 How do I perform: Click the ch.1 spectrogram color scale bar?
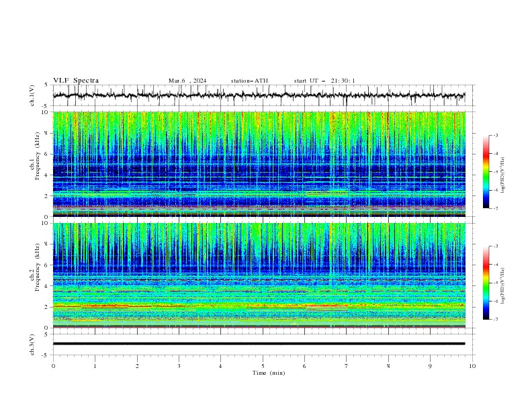coord(486,172)
